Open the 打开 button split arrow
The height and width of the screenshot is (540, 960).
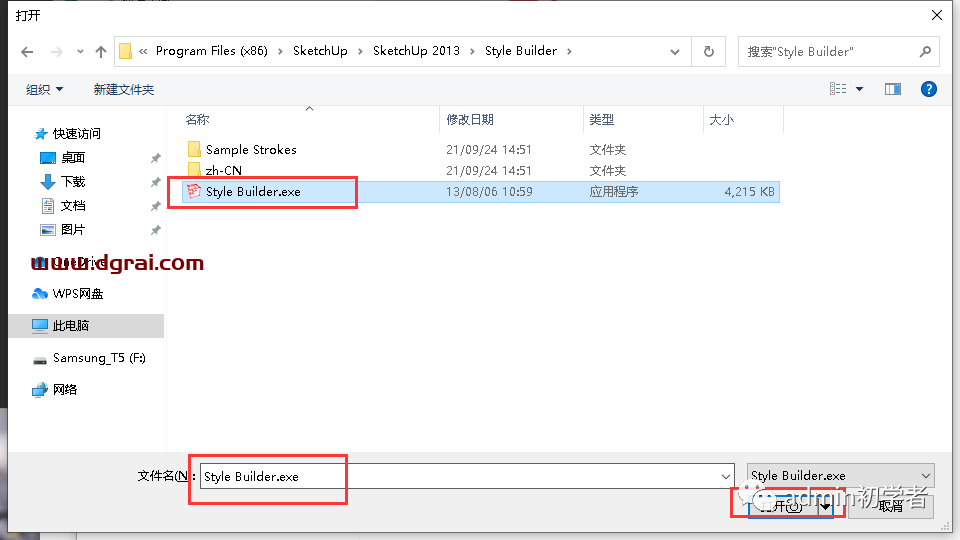tap(825, 506)
